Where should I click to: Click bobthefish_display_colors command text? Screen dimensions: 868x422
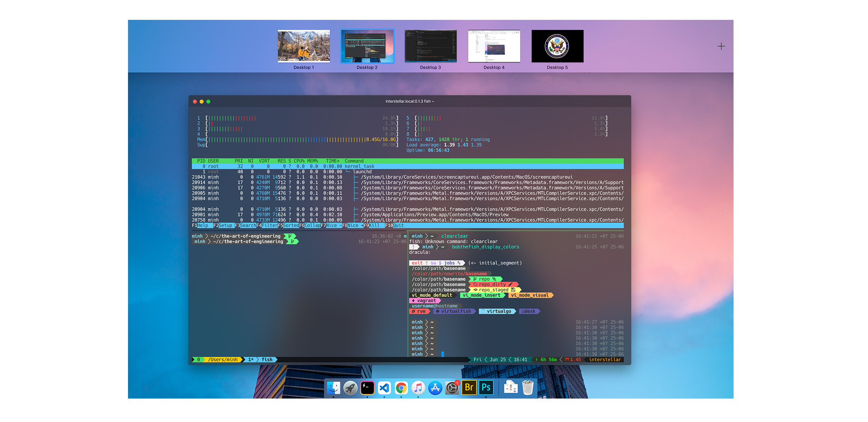tap(486, 247)
